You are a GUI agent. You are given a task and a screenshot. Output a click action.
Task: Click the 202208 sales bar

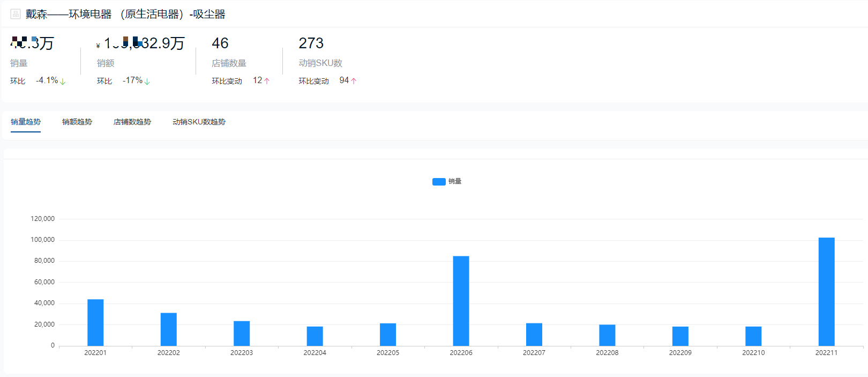point(607,335)
